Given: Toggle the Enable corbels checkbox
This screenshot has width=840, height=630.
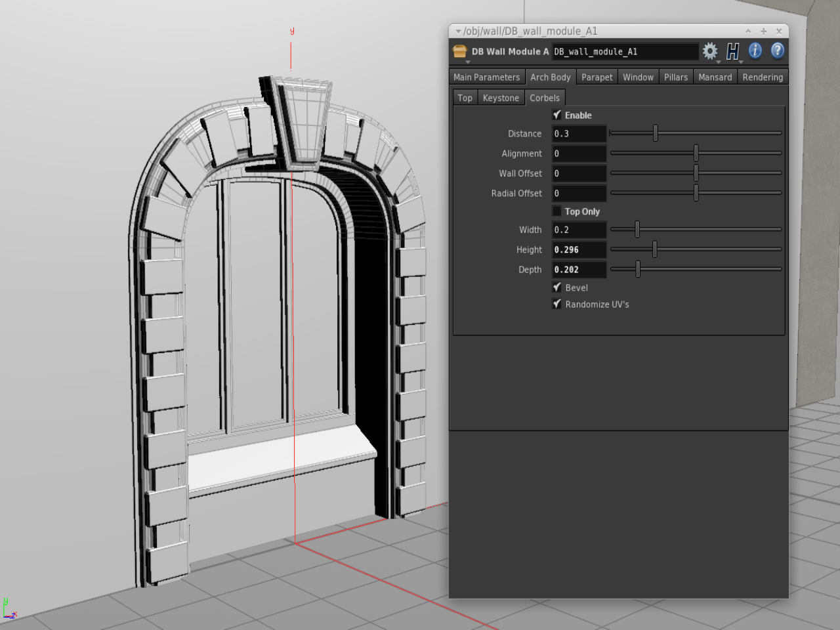Looking at the screenshot, I should point(557,115).
